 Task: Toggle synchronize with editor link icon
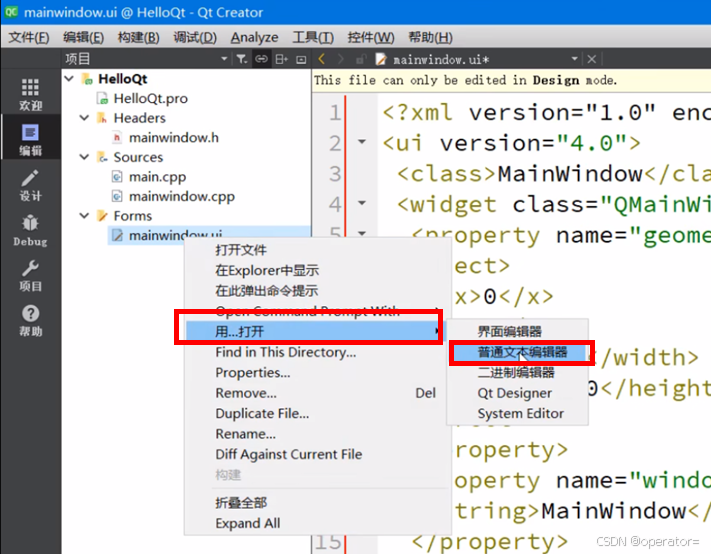261,59
